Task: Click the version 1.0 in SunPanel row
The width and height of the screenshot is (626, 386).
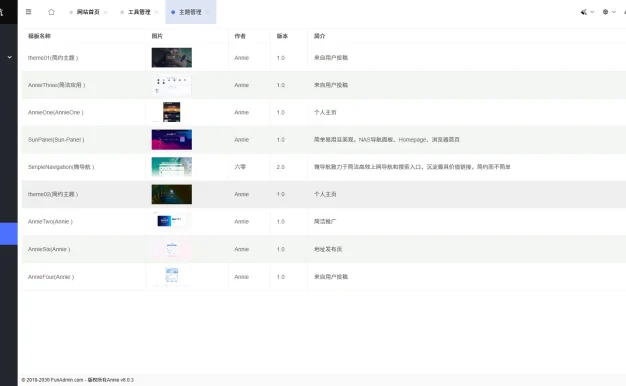Action: pyautogui.click(x=281, y=140)
